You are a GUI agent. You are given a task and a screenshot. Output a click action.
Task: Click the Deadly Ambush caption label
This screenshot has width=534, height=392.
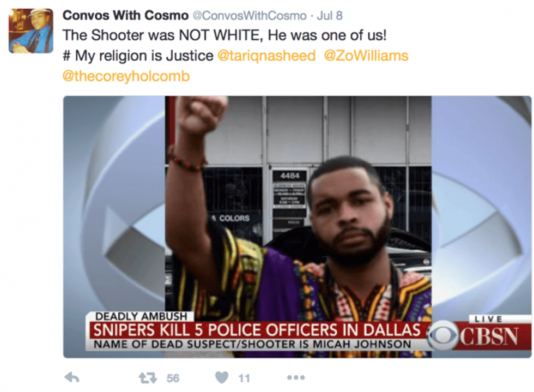pyautogui.click(x=141, y=316)
